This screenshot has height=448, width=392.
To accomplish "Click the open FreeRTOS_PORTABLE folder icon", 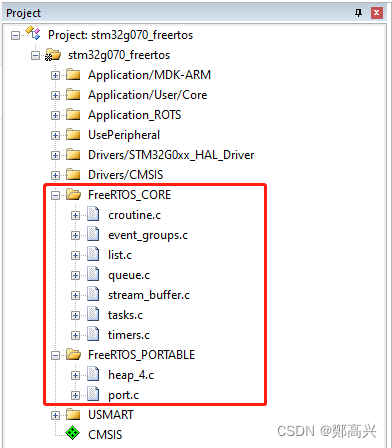I will tap(74, 355).
